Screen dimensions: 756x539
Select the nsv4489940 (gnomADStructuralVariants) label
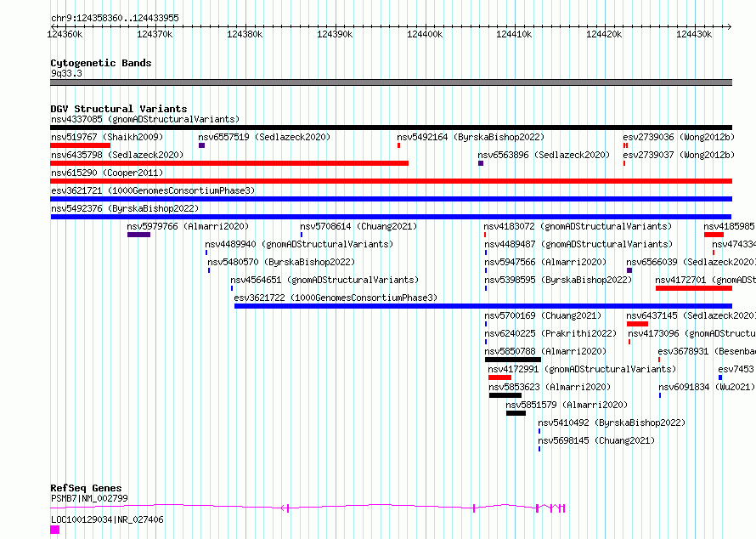299,244
